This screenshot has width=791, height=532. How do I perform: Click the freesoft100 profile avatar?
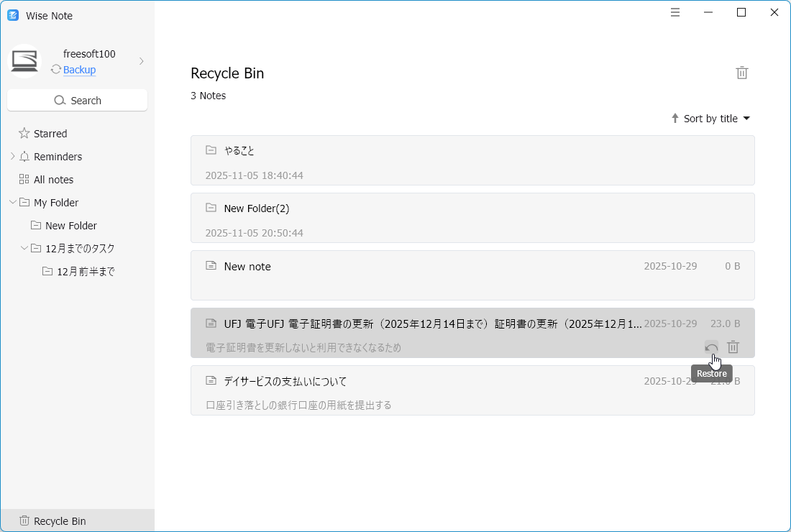[x=24, y=61]
